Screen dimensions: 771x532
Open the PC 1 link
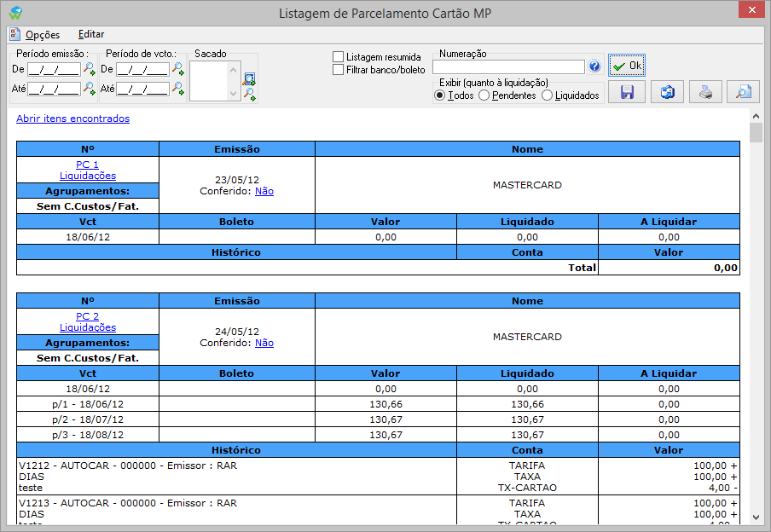click(x=87, y=165)
